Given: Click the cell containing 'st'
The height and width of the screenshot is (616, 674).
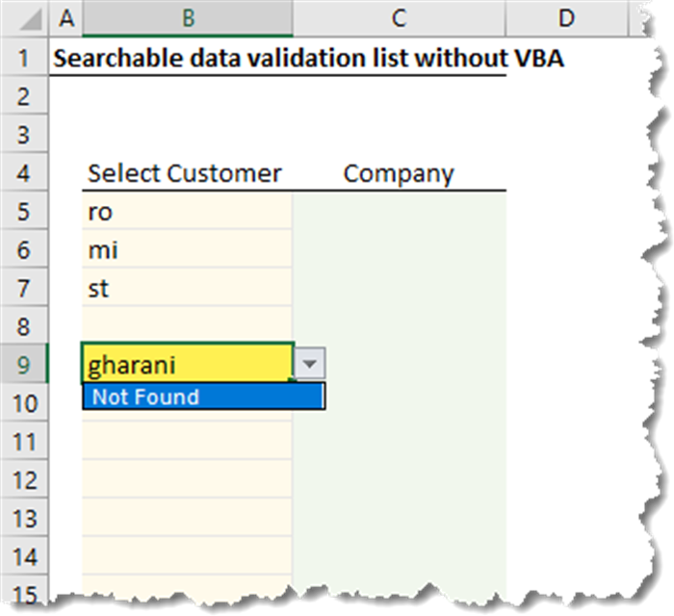Looking at the screenshot, I should pos(186,289).
